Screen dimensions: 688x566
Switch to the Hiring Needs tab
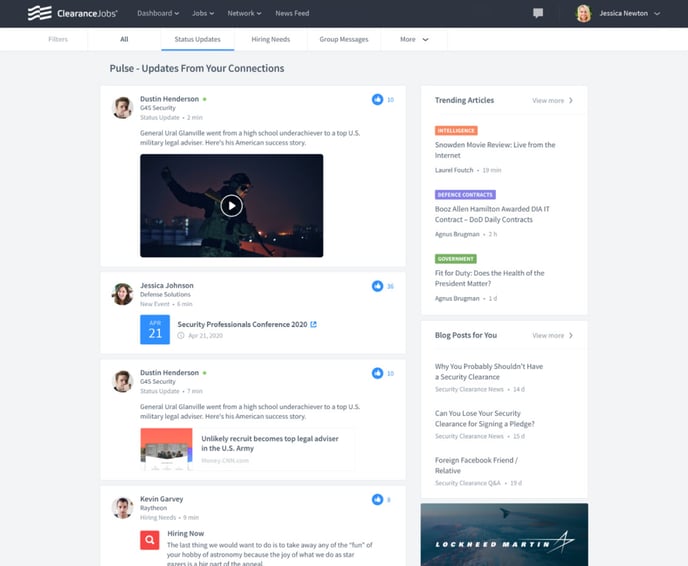pyautogui.click(x=271, y=39)
